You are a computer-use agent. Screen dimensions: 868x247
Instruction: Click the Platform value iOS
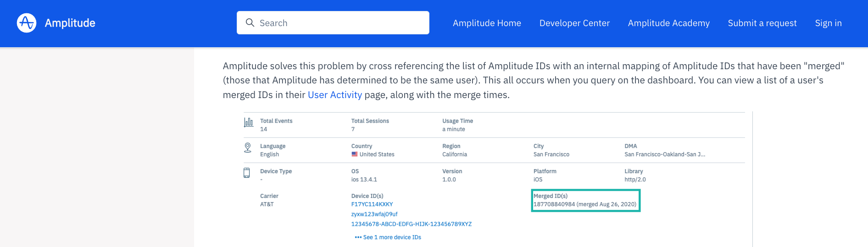(x=538, y=180)
